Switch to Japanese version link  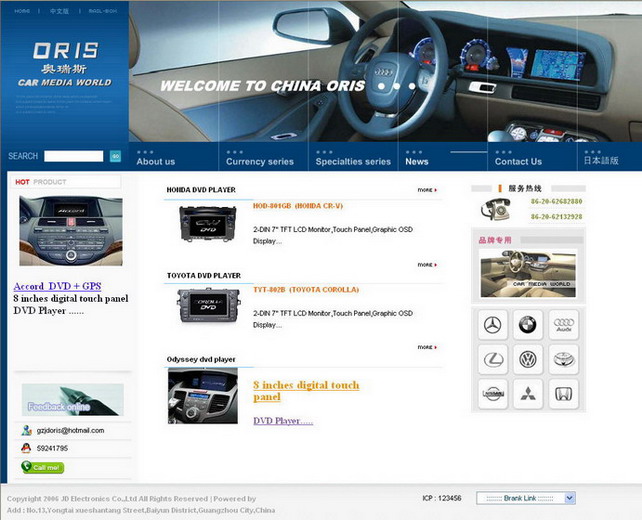click(601, 161)
